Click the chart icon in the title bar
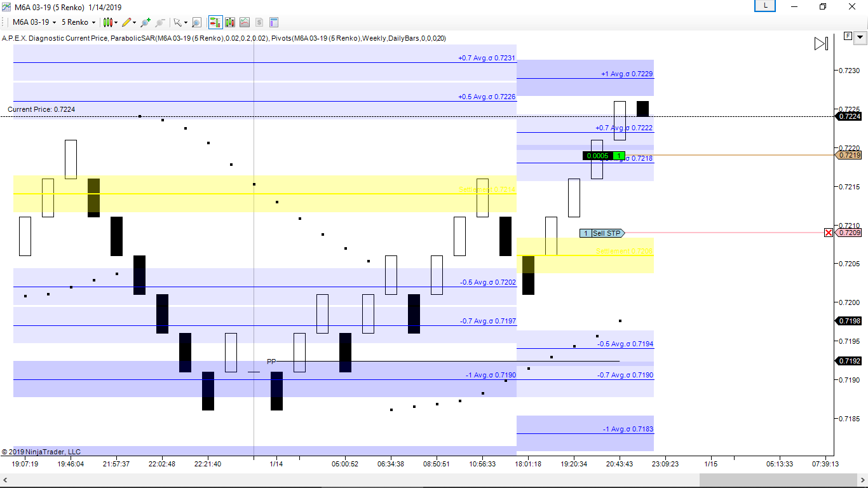Image resolution: width=868 pixels, height=488 pixels. (x=6, y=6)
